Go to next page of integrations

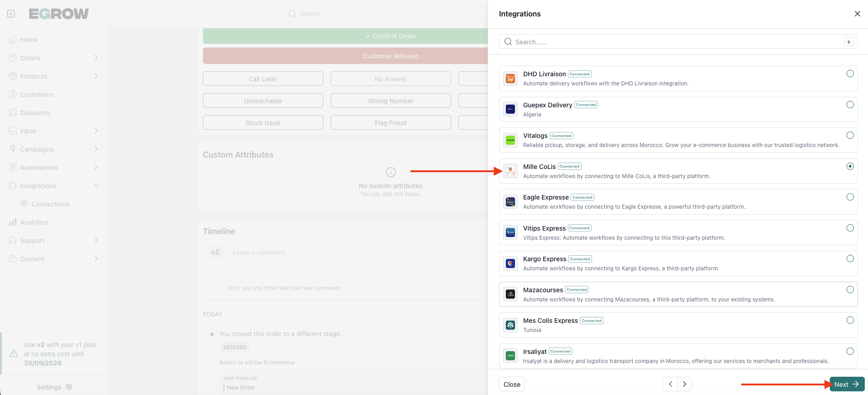pyautogui.click(x=684, y=384)
